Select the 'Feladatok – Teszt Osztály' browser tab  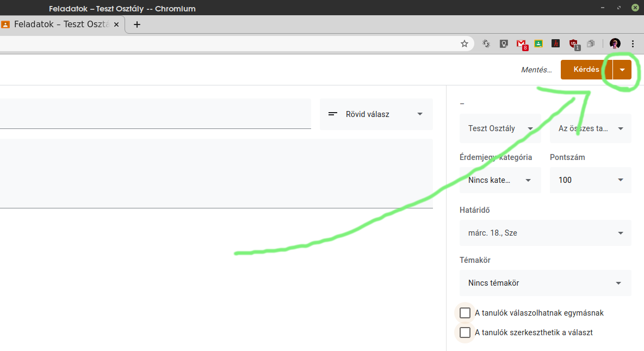pyautogui.click(x=61, y=24)
